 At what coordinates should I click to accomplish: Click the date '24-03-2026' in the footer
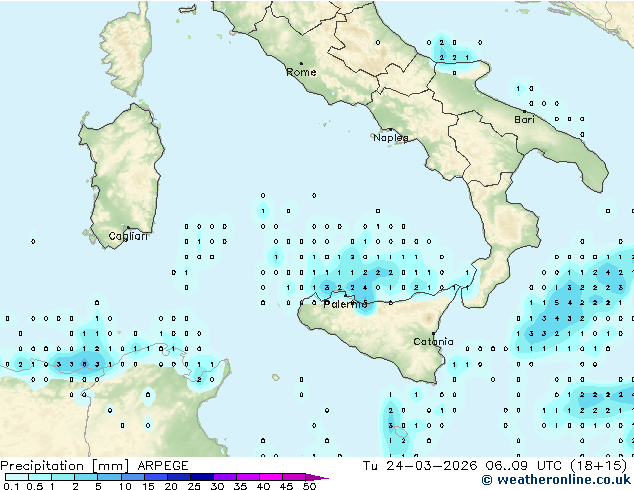click(x=431, y=466)
